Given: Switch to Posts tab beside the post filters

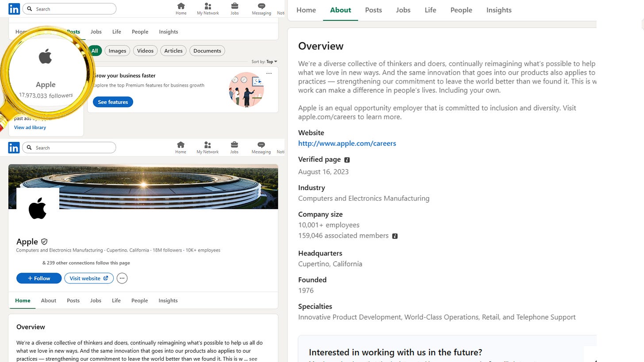Looking at the screenshot, I should point(73,32).
